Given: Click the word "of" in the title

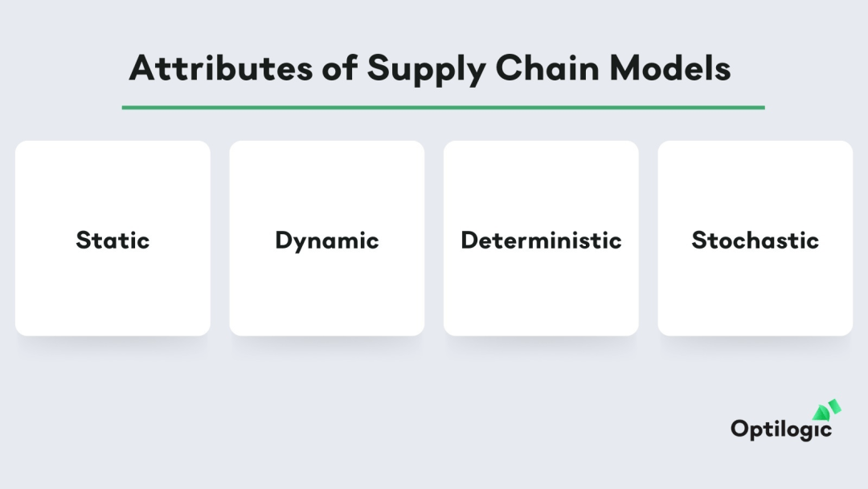Looking at the screenshot, I should [x=339, y=68].
